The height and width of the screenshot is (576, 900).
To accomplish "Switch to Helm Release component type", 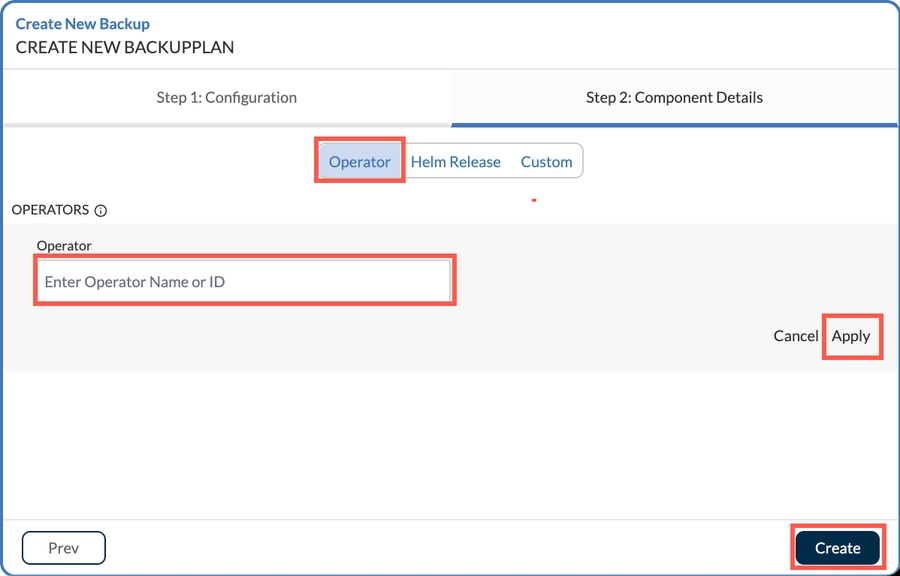I will point(455,162).
